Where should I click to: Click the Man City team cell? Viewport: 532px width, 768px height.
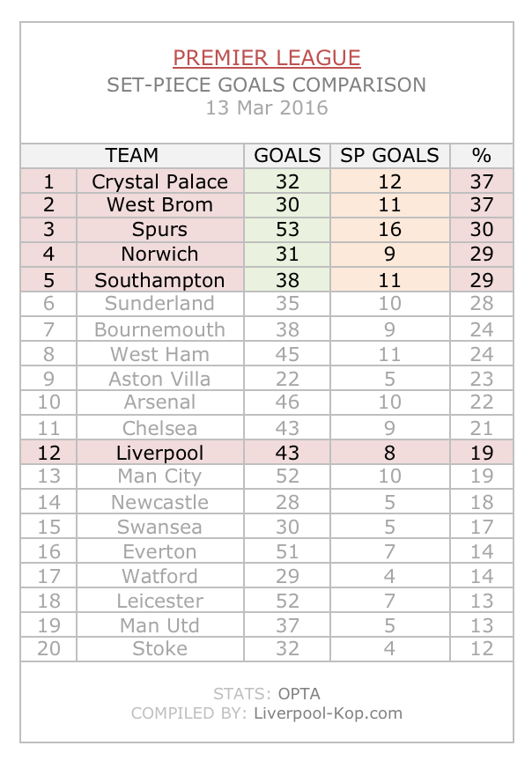click(x=160, y=476)
